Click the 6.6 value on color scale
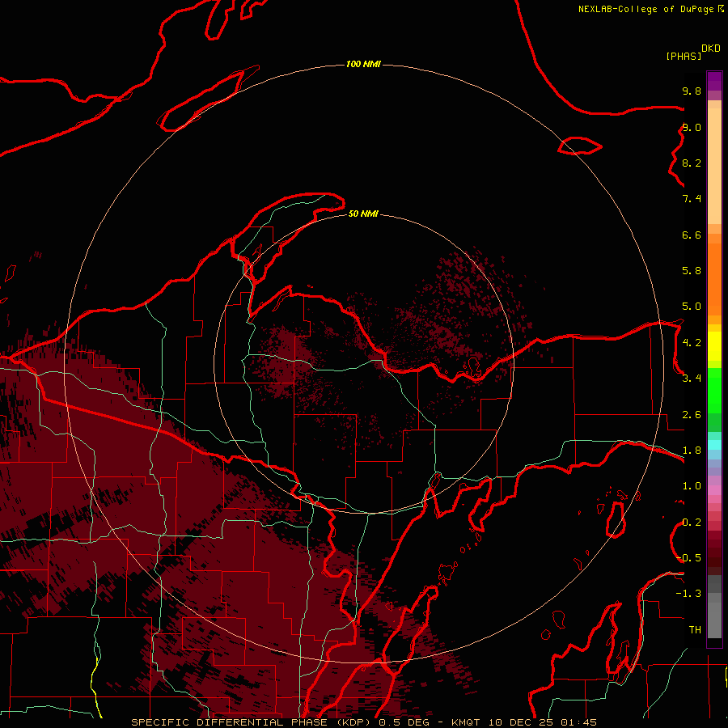The width and height of the screenshot is (728, 728). [692, 235]
